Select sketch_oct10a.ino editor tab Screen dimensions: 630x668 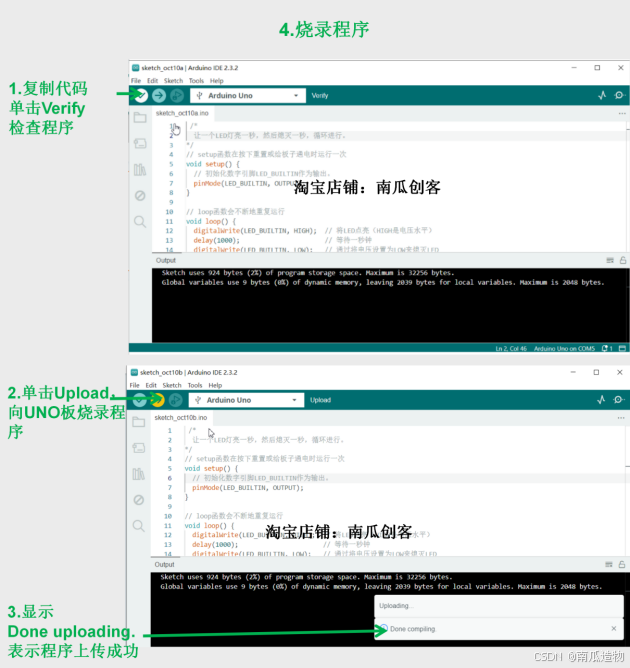tap(182, 113)
